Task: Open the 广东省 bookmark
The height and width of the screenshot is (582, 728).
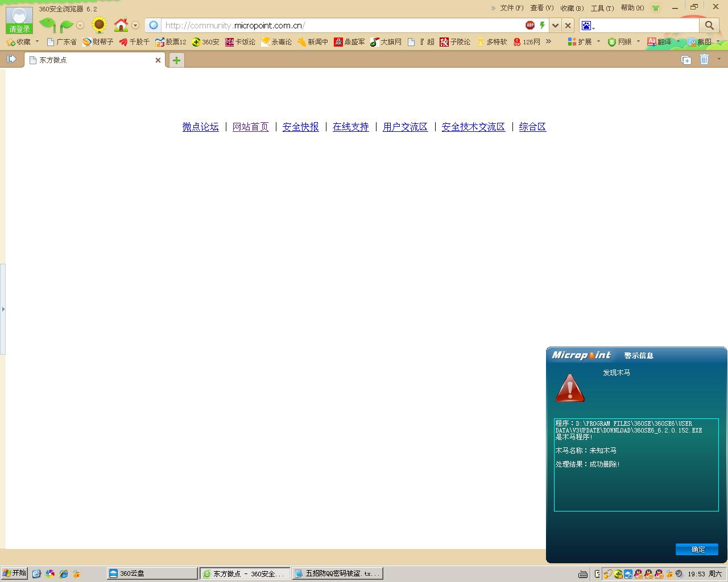Action: (61, 42)
